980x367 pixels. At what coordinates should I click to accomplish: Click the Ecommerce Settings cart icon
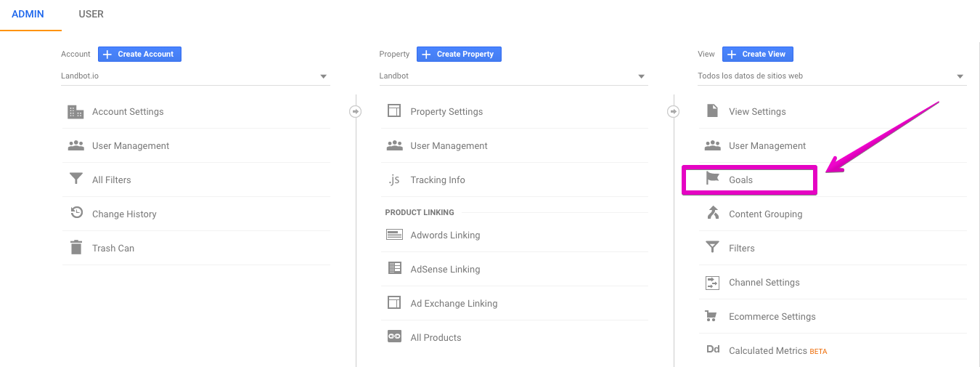click(x=711, y=316)
